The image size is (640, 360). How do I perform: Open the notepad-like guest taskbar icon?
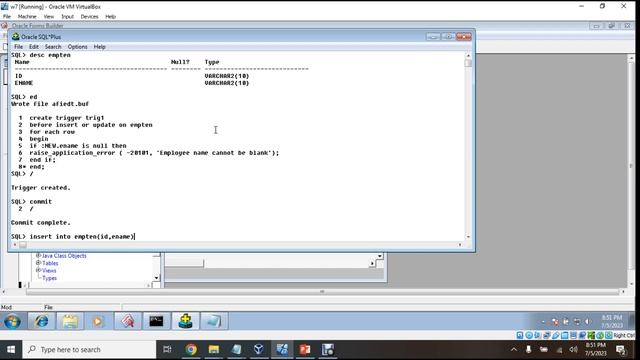pos(214,322)
